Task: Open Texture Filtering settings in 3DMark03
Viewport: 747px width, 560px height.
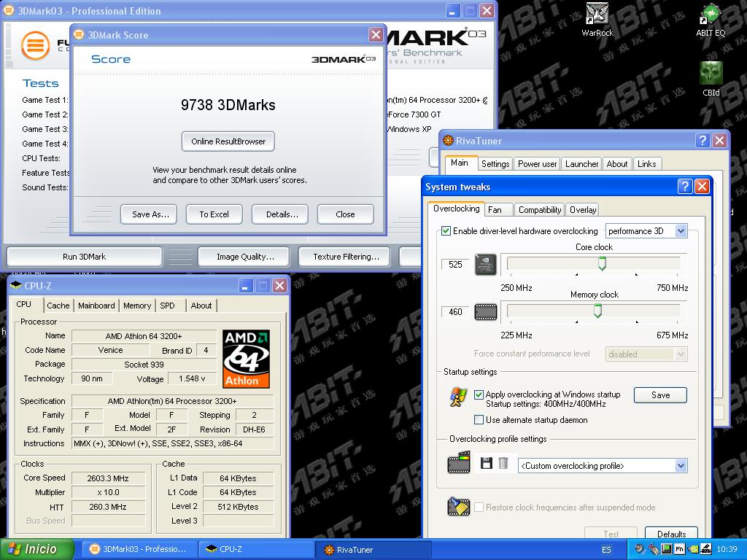Action: point(344,257)
